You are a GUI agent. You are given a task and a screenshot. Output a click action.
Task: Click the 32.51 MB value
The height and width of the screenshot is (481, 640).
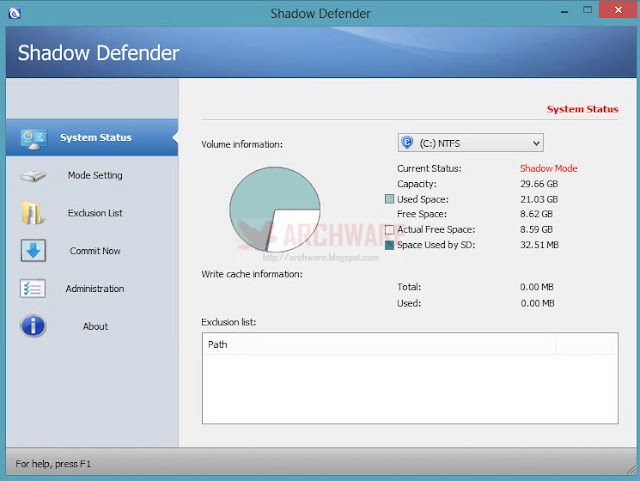tap(539, 245)
